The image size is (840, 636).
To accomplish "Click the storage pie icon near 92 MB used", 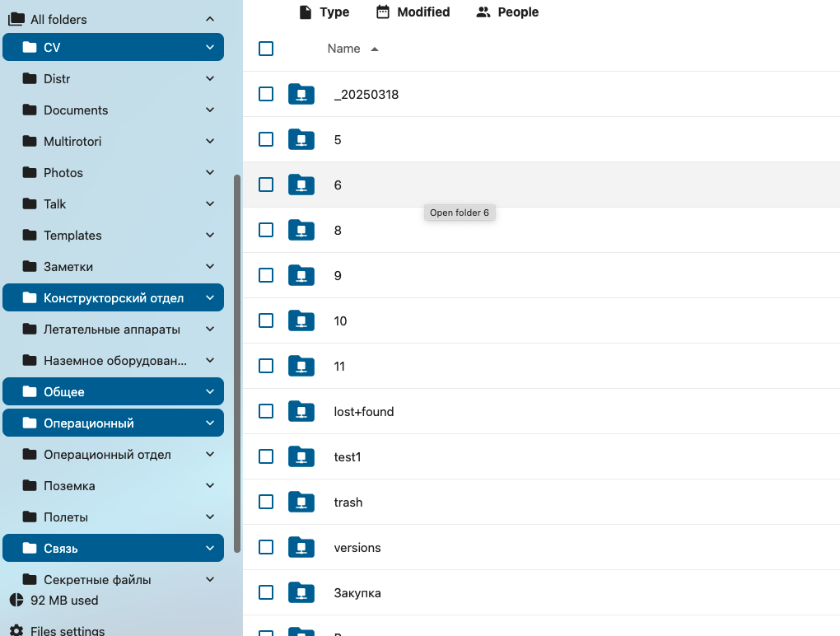I will 16,600.
